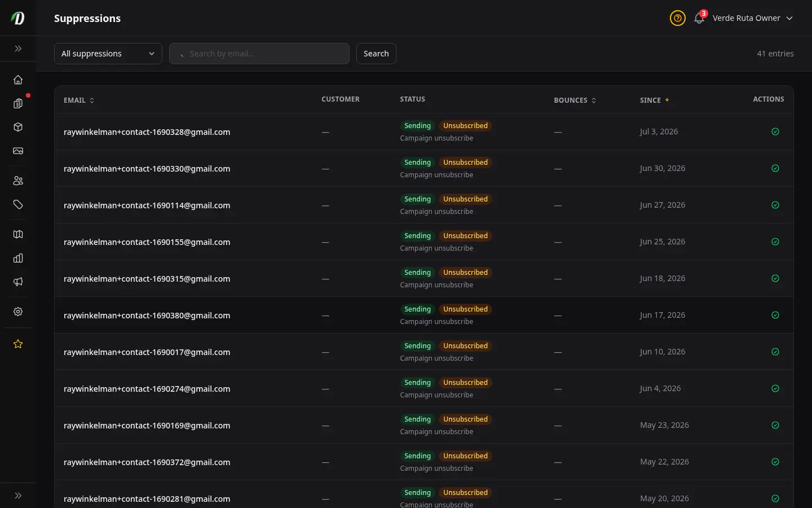Click the May 23, 2026 date cell

664,425
